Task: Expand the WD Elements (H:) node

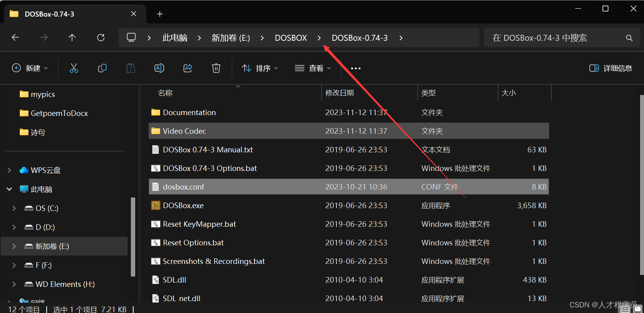Action: 14,284
